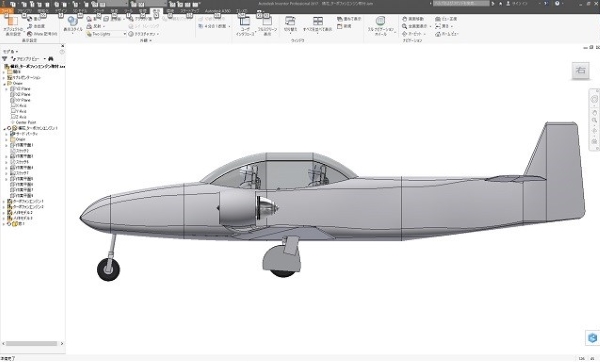Click navigation bar pan hand icon

(594, 113)
